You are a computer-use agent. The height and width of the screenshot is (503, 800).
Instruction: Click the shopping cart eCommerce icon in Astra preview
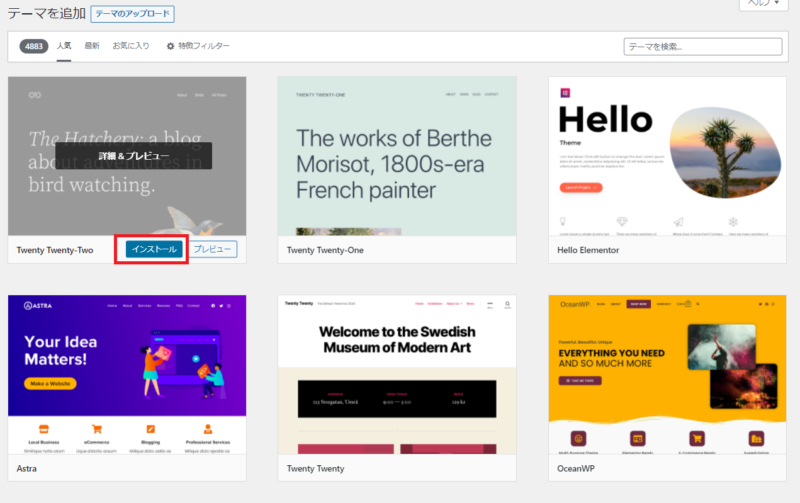click(97, 429)
